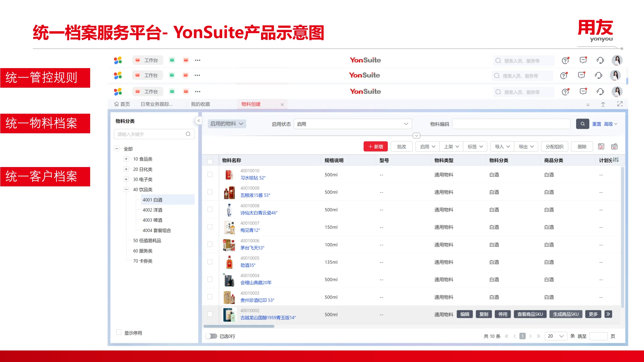Click 重置 to reset filters
The width and height of the screenshot is (644, 362).
[x=597, y=124]
